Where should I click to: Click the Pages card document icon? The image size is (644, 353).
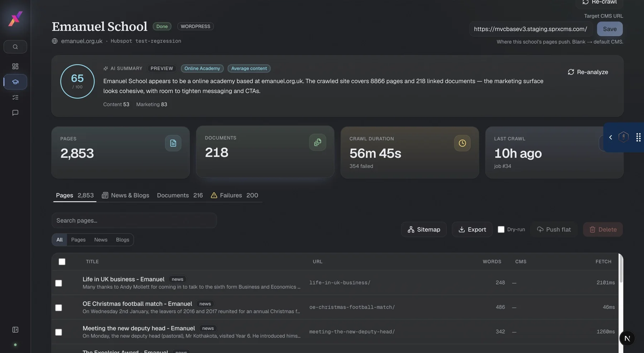(x=173, y=143)
